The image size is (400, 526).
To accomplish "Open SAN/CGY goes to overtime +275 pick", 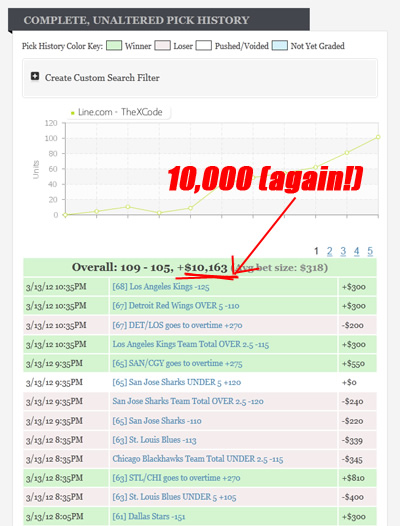I will pyautogui.click(x=177, y=363).
